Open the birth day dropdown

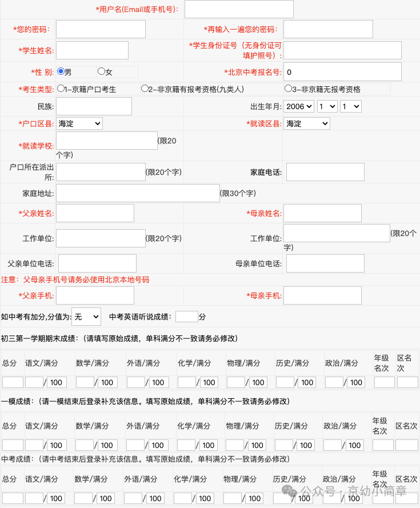point(350,106)
